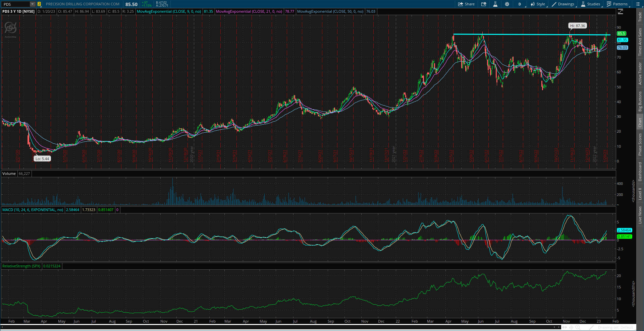Screen dimensions: 644x331
Task: Click the gadget report icon next to Share
Action: click(x=484, y=4)
